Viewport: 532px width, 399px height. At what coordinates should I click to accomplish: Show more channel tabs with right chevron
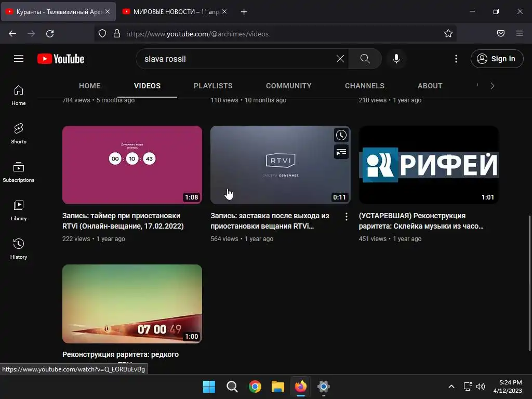(x=493, y=86)
